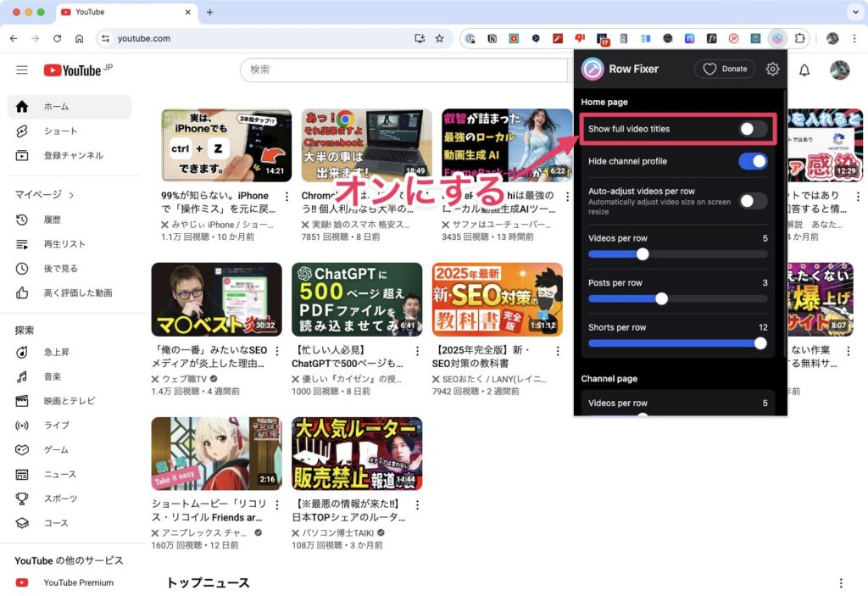Open Chromebook video thumbnail

(366, 145)
